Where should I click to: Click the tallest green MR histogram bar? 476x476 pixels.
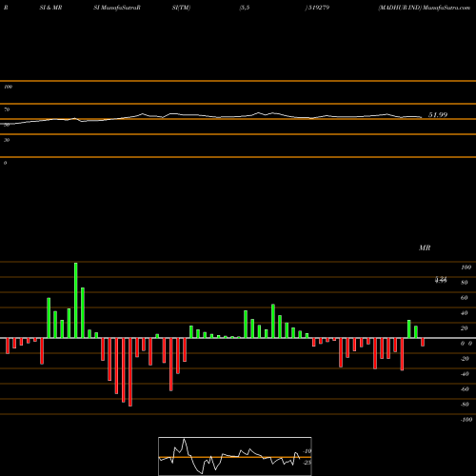(76, 300)
